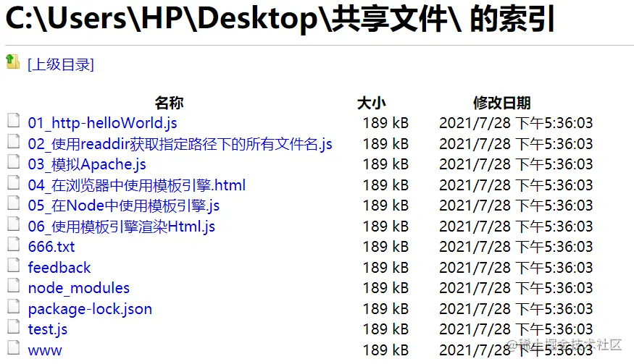The height and width of the screenshot is (364, 634).
Task: Click file icon beside package-lock.json
Action: point(13,306)
